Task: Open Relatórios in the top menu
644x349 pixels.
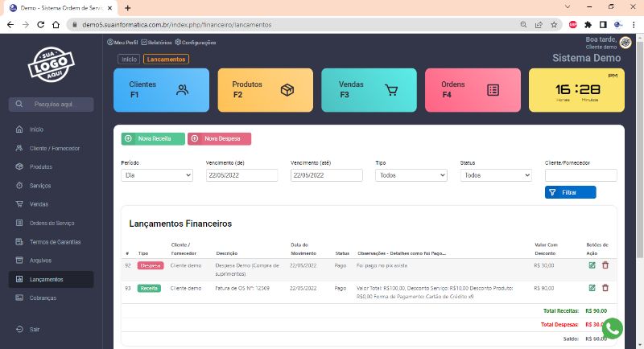Action: coord(160,43)
